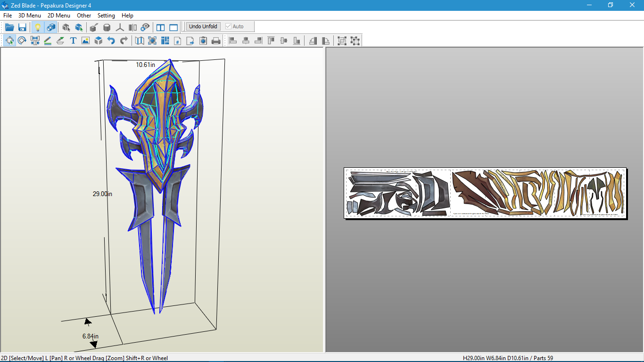Click the gray cylinder icon
The width and height of the screenshot is (644, 362).
tap(107, 27)
